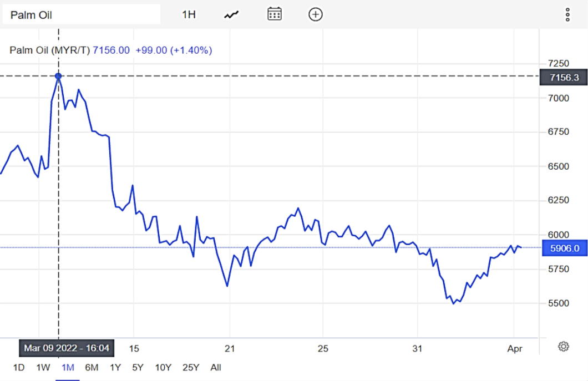Switch to the 6M time range

click(x=92, y=367)
